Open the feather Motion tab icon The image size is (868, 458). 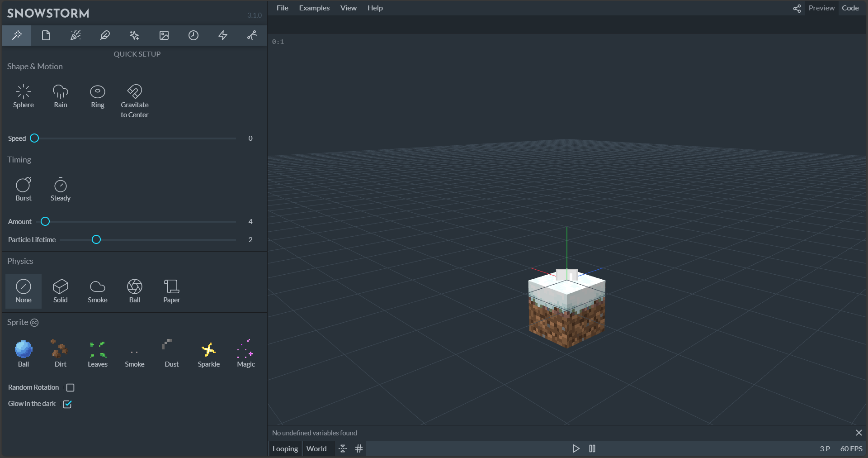tap(105, 35)
